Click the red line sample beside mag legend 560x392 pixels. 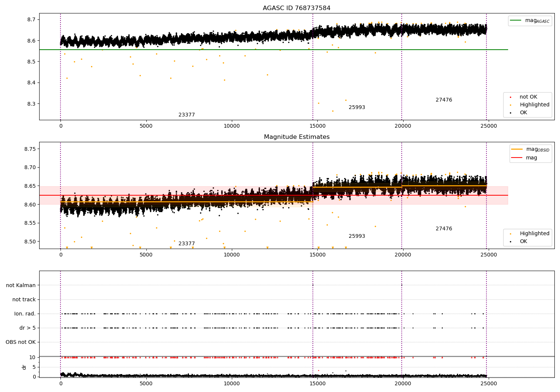(517, 158)
